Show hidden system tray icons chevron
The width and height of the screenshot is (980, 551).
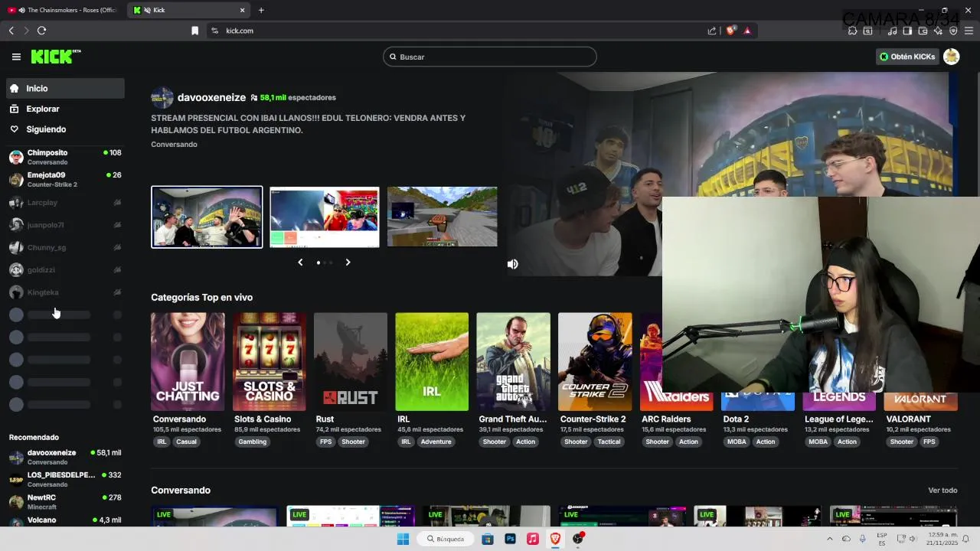tap(829, 539)
